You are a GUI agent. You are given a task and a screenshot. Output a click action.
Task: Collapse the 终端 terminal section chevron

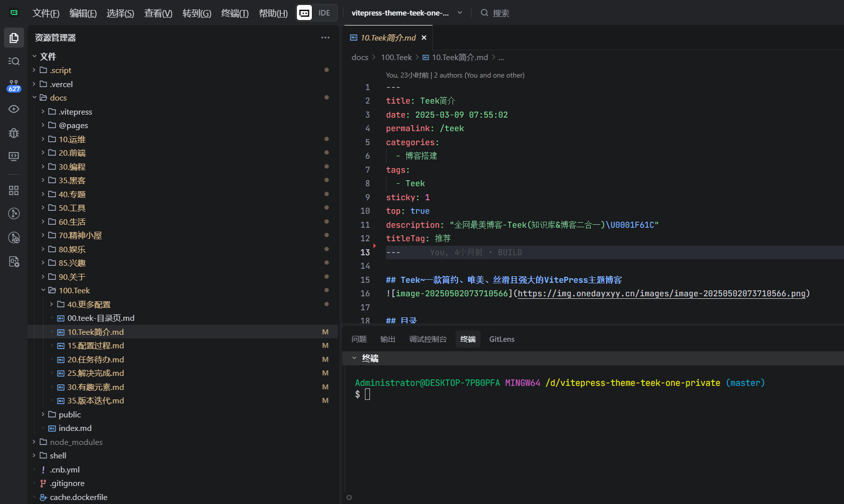pos(354,358)
